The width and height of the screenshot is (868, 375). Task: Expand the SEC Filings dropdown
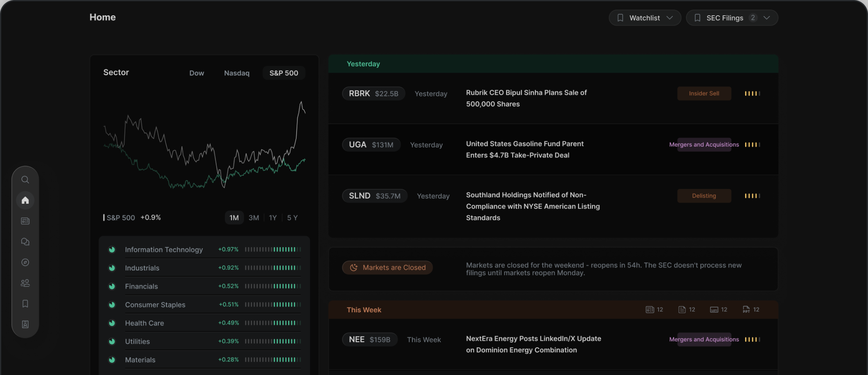732,18
